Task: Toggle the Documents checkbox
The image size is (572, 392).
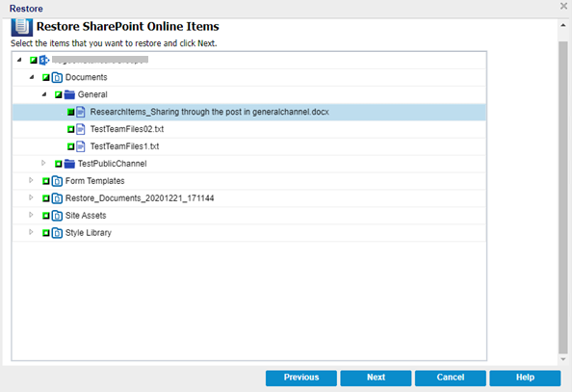Action: 46,77
